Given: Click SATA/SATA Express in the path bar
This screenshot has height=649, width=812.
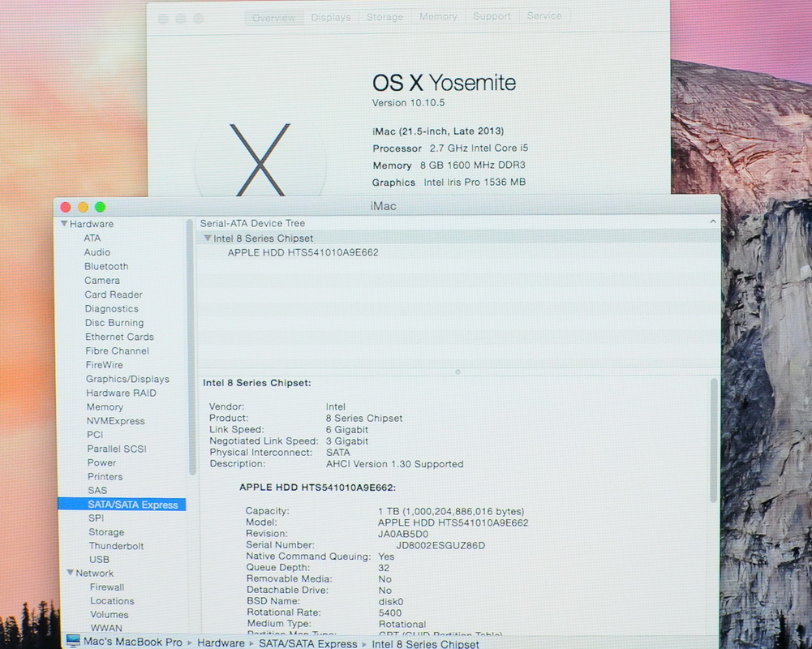Looking at the screenshot, I should [x=307, y=643].
